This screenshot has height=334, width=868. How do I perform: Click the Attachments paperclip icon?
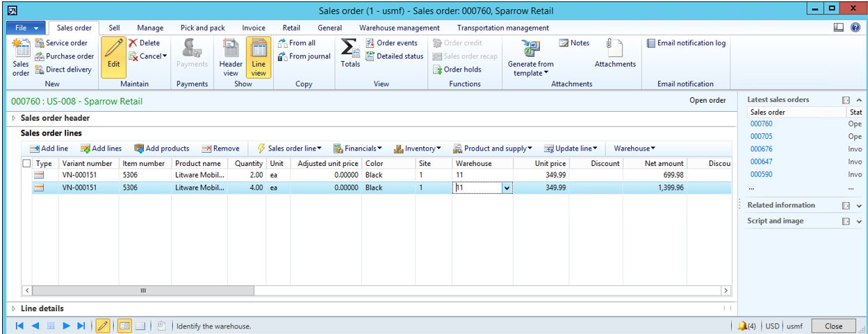pyautogui.click(x=614, y=48)
